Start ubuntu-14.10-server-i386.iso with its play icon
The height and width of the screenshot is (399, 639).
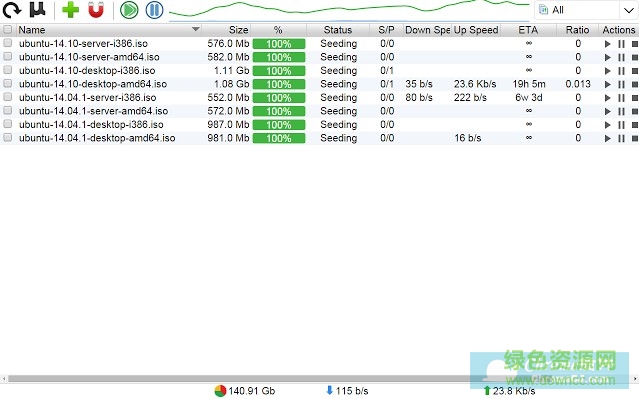(608, 44)
